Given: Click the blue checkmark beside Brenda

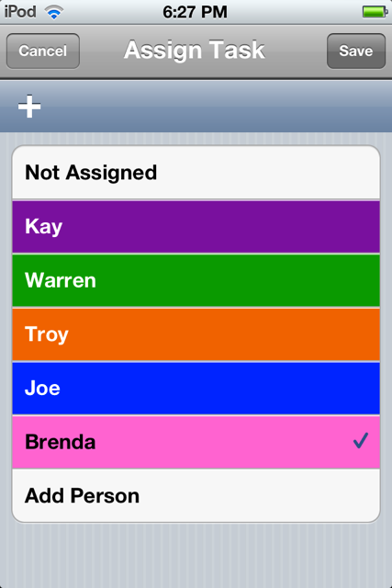Looking at the screenshot, I should (361, 441).
